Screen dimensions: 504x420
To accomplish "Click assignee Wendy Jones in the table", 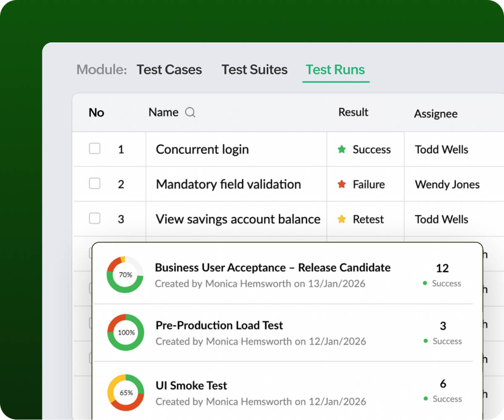I will pyautogui.click(x=446, y=184).
